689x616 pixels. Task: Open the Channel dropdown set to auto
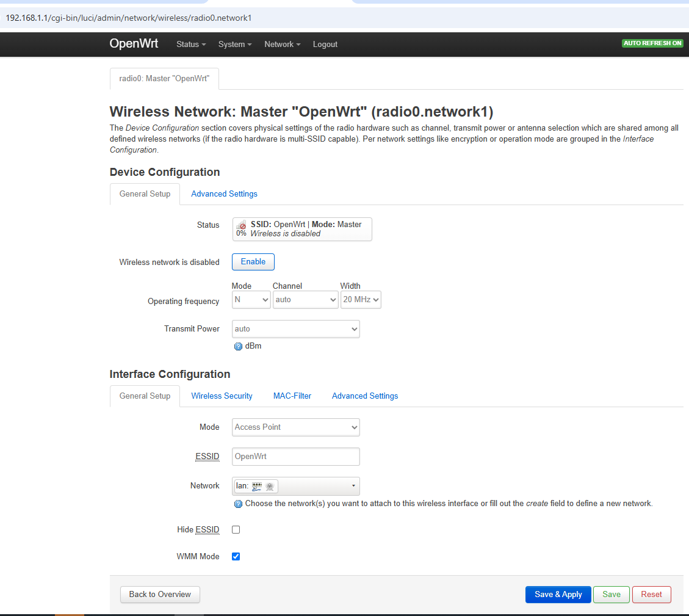(305, 300)
